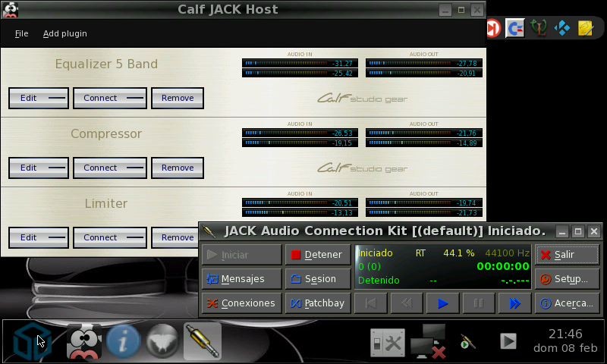Edit the Compressor plugin

[39, 168]
